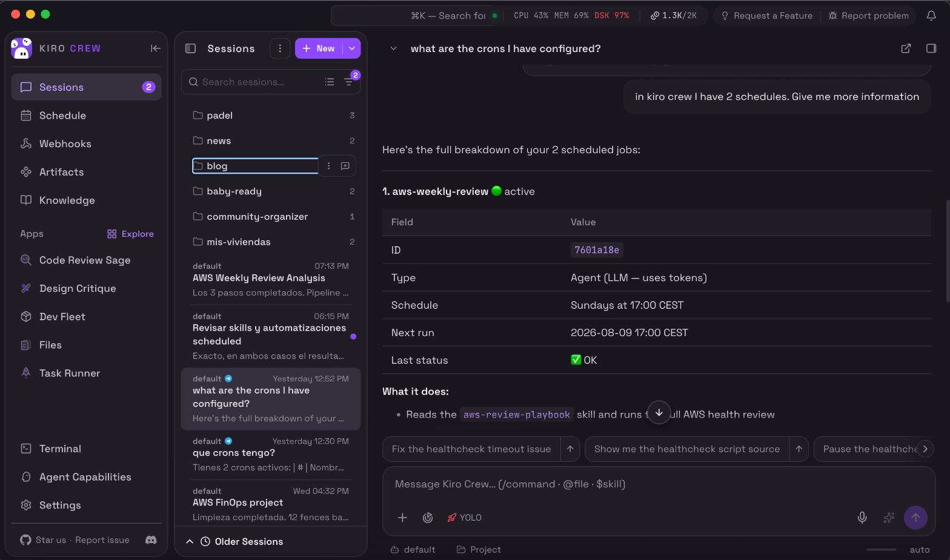Click the Kiro Crew ghost logo
Screen dimensions: 950x560
point(22,48)
